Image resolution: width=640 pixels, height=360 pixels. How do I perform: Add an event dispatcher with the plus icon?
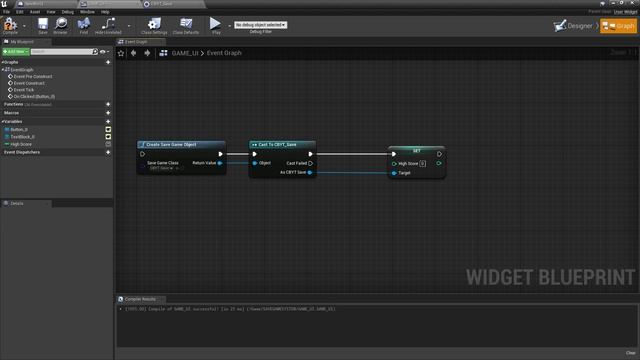108,152
